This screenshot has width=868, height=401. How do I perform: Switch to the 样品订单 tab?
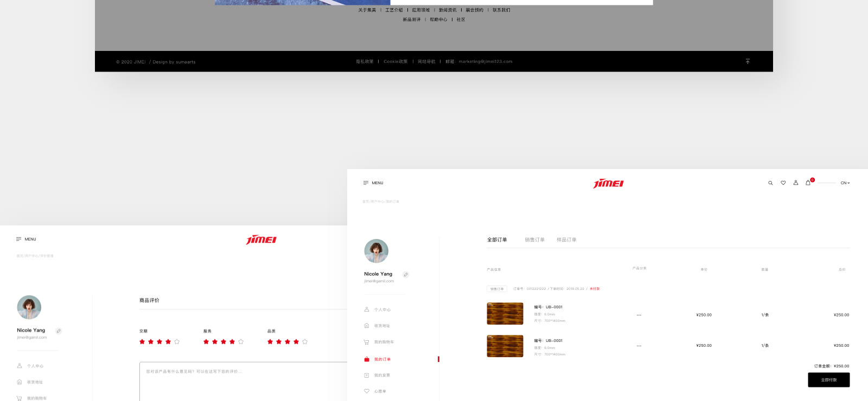(566, 240)
